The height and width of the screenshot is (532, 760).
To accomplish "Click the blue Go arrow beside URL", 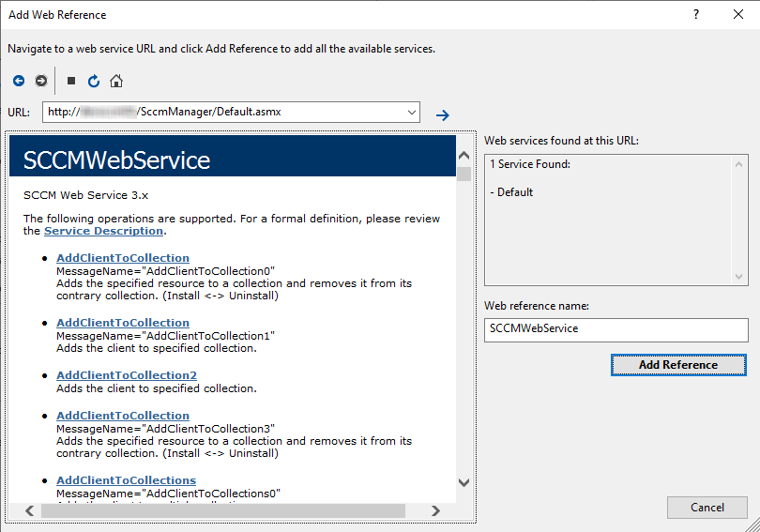I will (442, 115).
